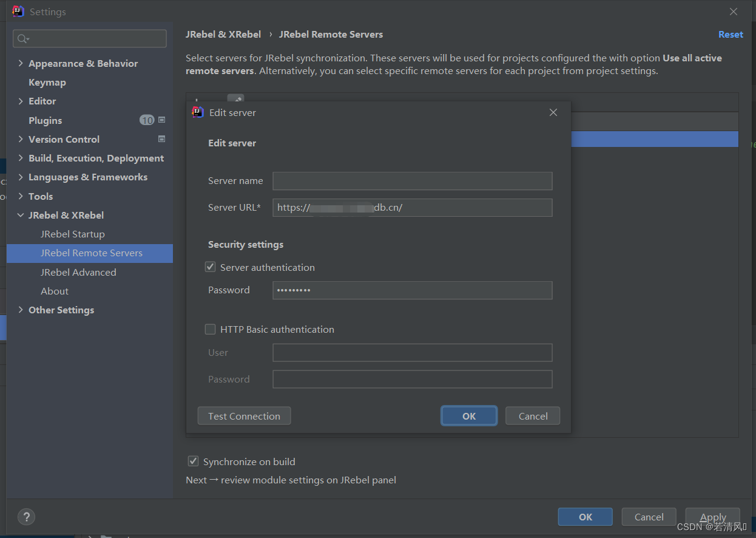Click the IntelliJ logo in Settings title bar
Viewport: 756px width, 538px height.
(x=18, y=12)
